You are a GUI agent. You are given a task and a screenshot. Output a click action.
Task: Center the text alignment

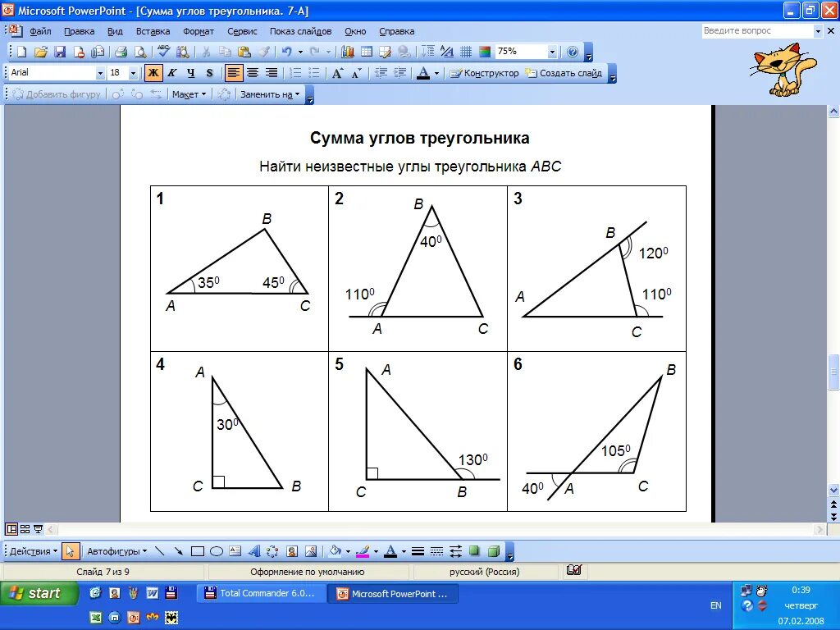click(x=253, y=73)
